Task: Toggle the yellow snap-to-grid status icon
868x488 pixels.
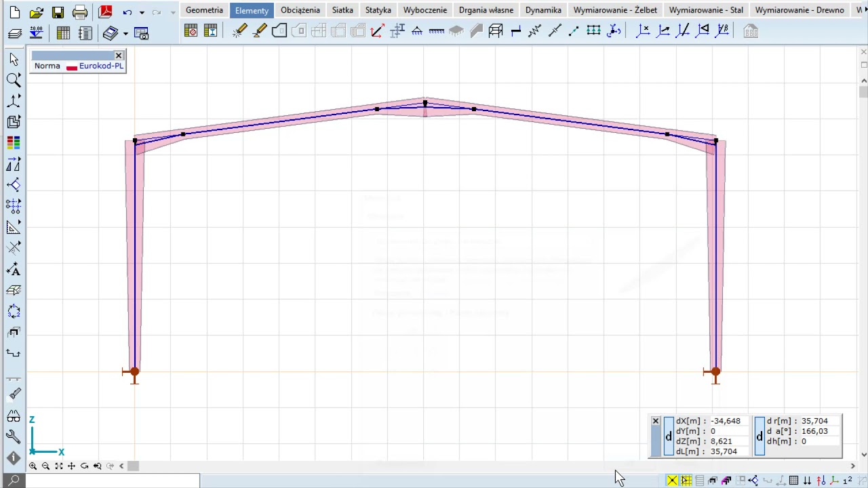Action: click(686, 481)
